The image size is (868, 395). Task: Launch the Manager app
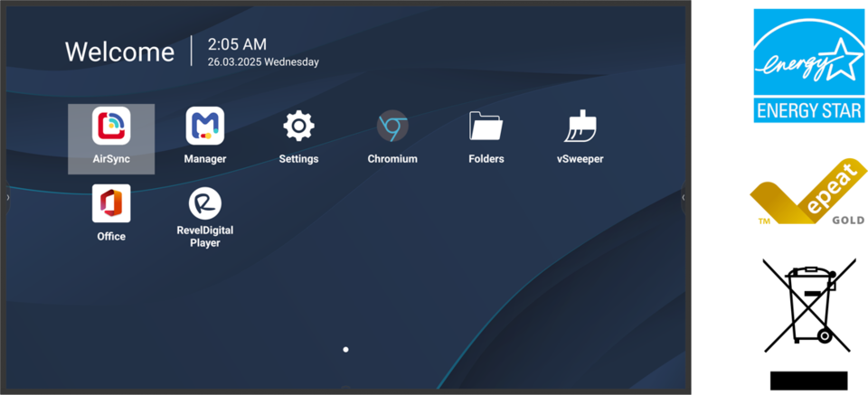[x=205, y=127]
